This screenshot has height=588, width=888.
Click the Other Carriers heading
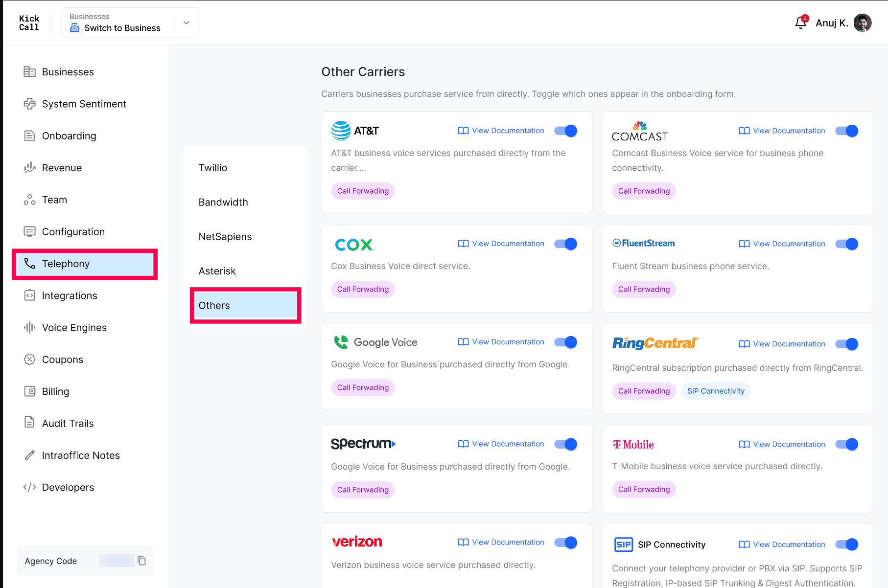click(363, 72)
